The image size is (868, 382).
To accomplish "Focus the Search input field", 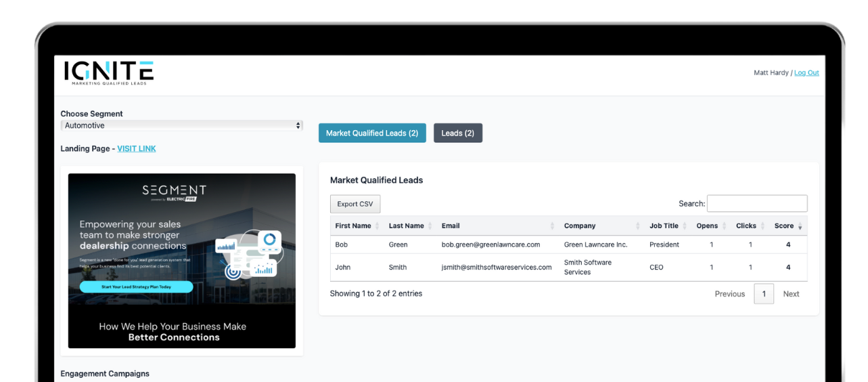I will click(756, 204).
